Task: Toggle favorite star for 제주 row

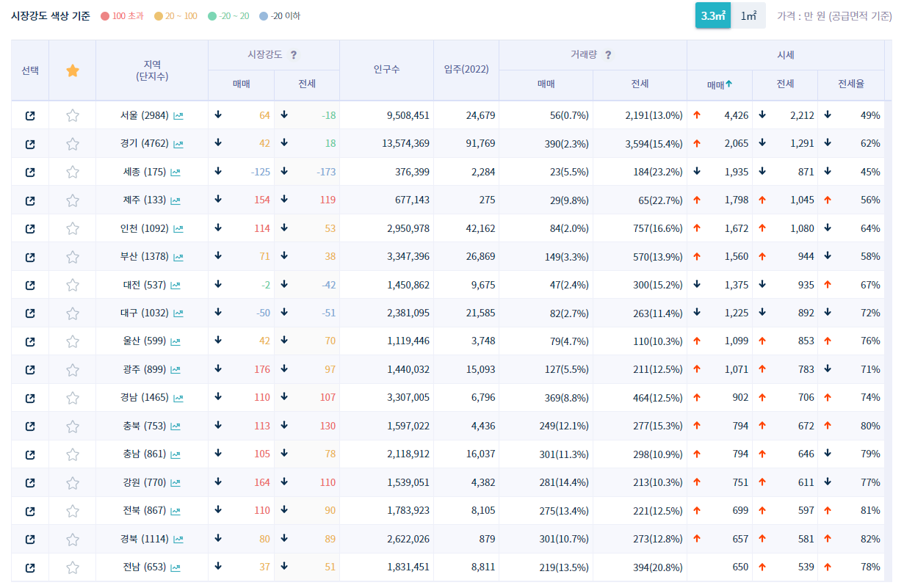Action: [73, 200]
